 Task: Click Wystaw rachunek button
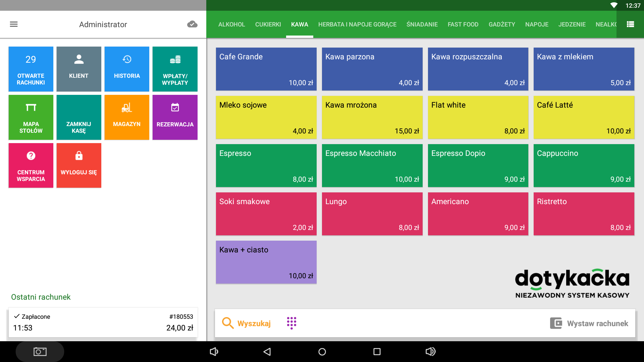coord(589,323)
